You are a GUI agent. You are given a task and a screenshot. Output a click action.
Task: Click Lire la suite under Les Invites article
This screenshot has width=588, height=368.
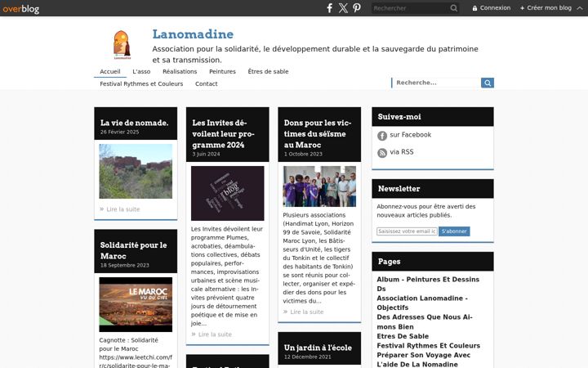coord(215,334)
